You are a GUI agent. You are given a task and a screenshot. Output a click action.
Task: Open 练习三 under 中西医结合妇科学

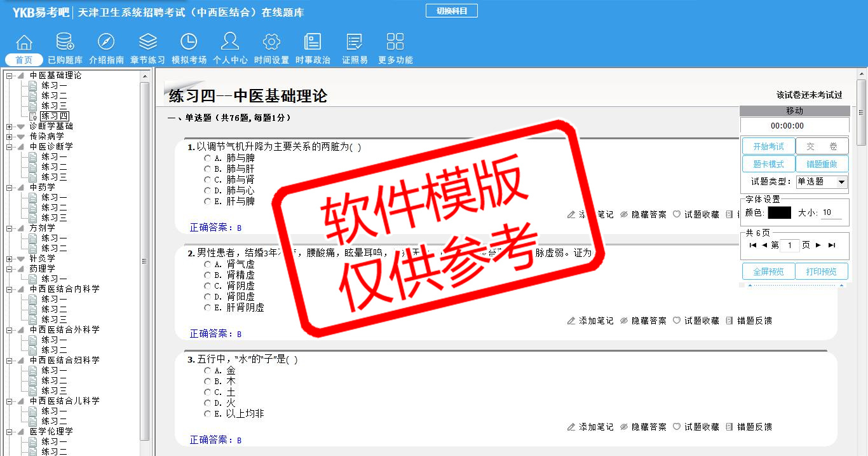pyautogui.click(x=54, y=390)
